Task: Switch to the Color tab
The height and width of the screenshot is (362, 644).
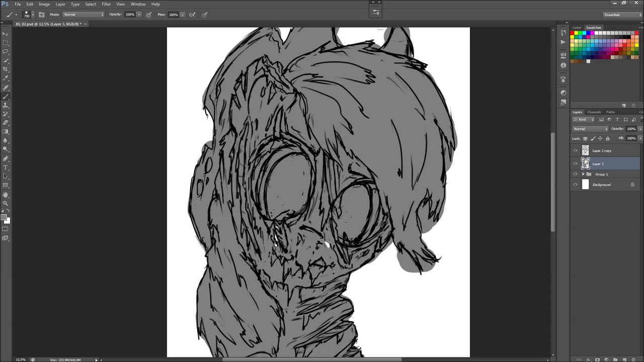Action: [577, 28]
